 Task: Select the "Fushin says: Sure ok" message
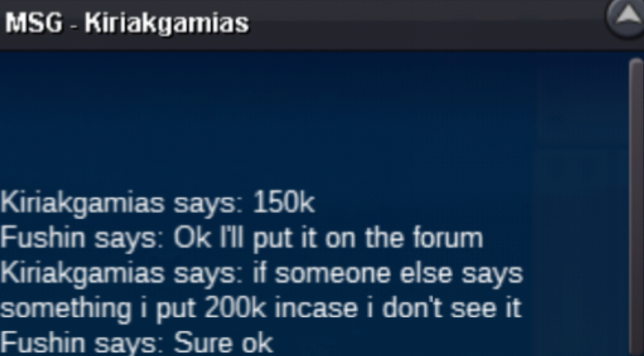137,343
